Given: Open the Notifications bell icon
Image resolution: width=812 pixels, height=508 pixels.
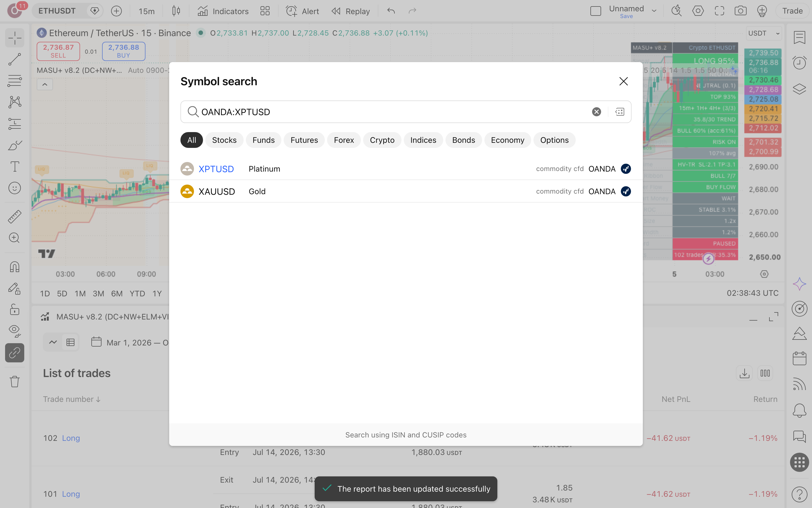Looking at the screenshot, I should [800, 410].
